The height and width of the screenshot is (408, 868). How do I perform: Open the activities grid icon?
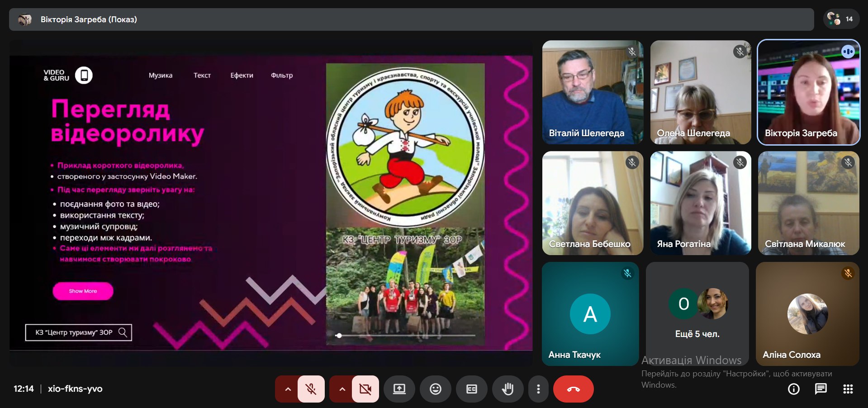[x=848, y=389]
